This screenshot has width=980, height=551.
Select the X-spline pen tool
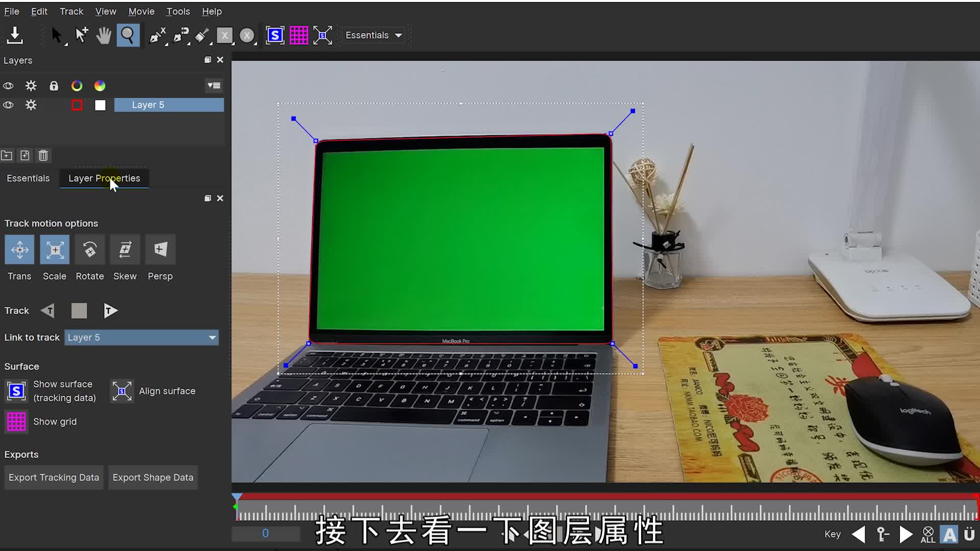[x=157, y=35]
